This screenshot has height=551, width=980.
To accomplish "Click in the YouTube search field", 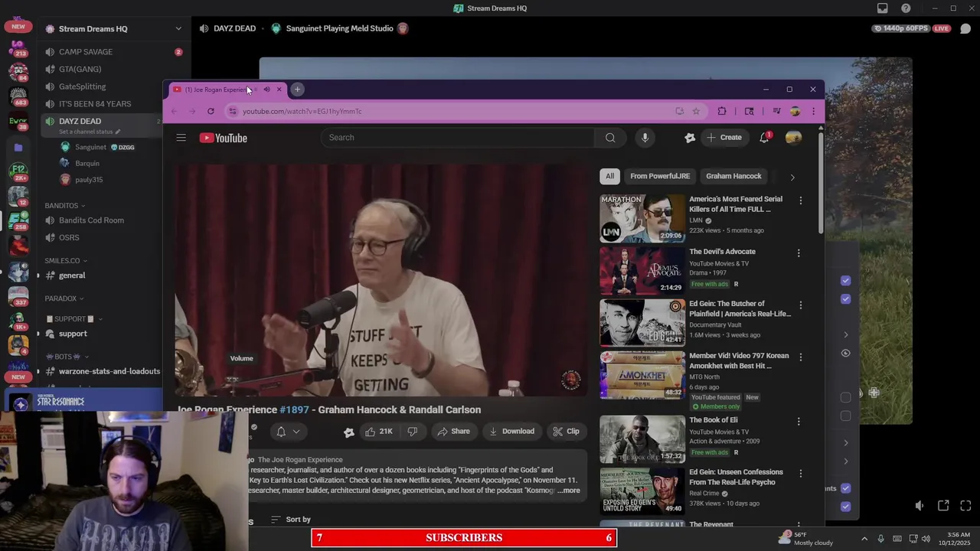I will pos(458,138).
